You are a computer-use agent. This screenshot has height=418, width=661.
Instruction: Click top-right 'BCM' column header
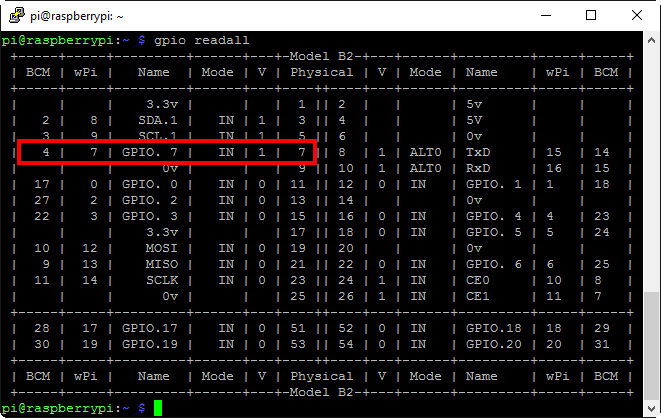point(606,72)
